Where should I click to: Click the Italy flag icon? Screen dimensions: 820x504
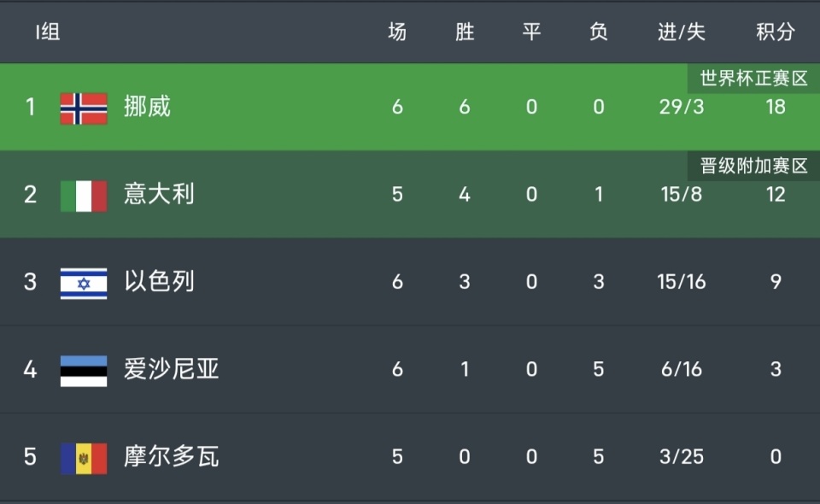point(84,196)
